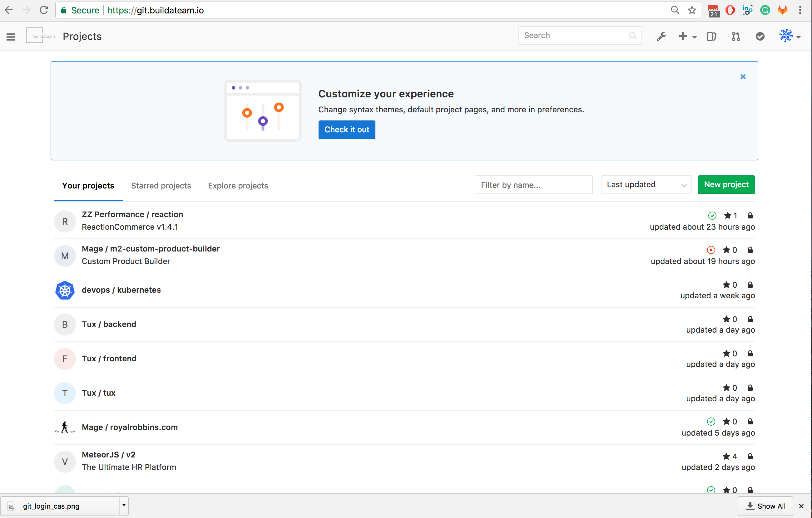Click the kubernetes project avatar
812x518 pixels.
point(65,290)
